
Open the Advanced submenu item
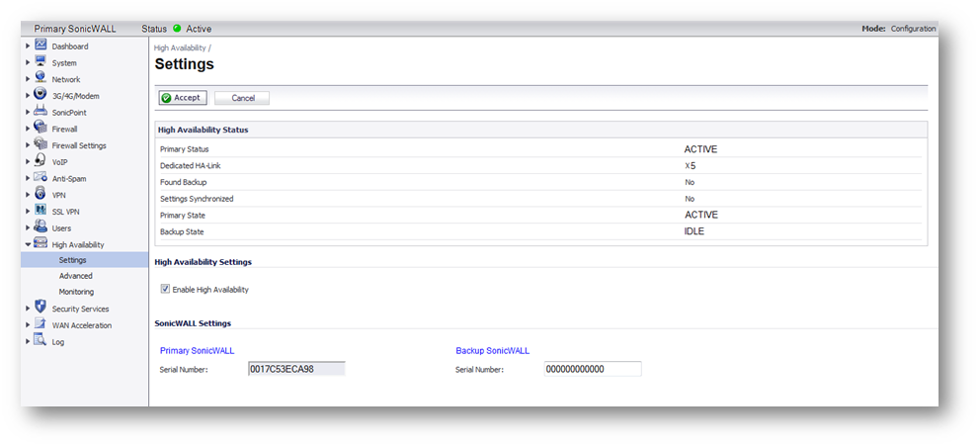click(76, 276)
